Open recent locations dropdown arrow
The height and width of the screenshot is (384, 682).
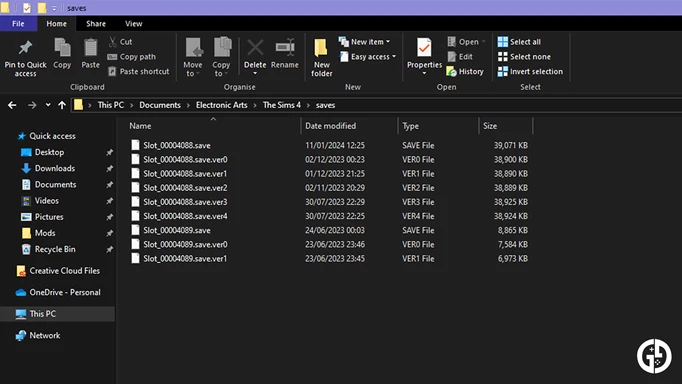coord(48,105)
